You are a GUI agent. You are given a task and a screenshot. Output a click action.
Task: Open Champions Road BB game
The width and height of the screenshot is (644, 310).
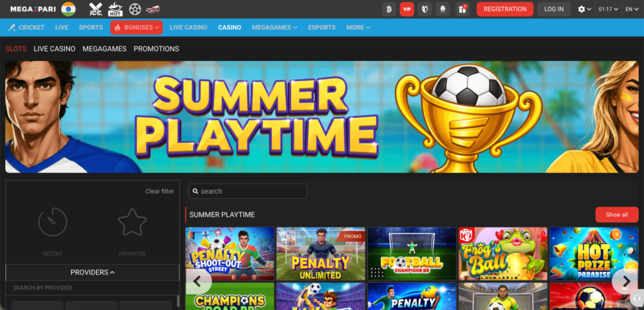coord(230,296)
